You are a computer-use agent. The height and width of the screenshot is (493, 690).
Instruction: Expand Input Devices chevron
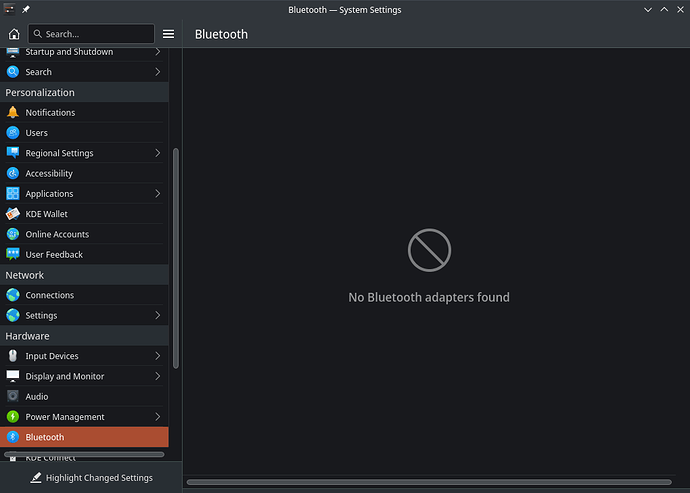[x=158, y=356]
